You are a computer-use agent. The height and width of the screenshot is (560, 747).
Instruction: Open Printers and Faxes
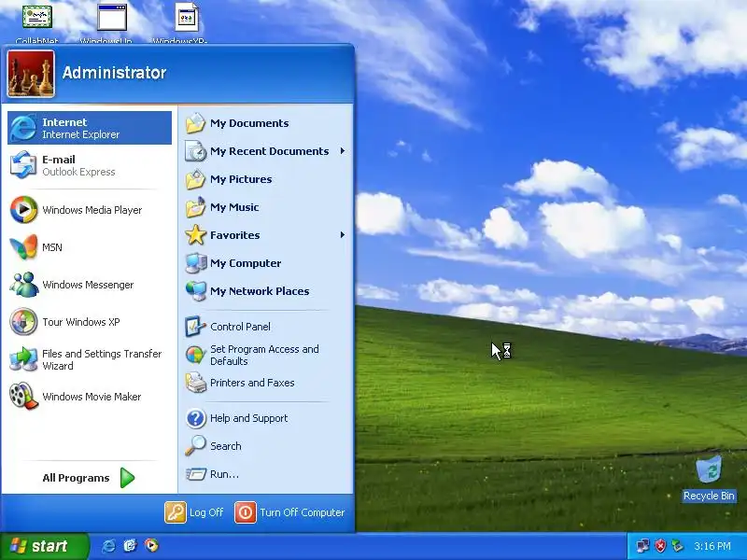(265, 383)
